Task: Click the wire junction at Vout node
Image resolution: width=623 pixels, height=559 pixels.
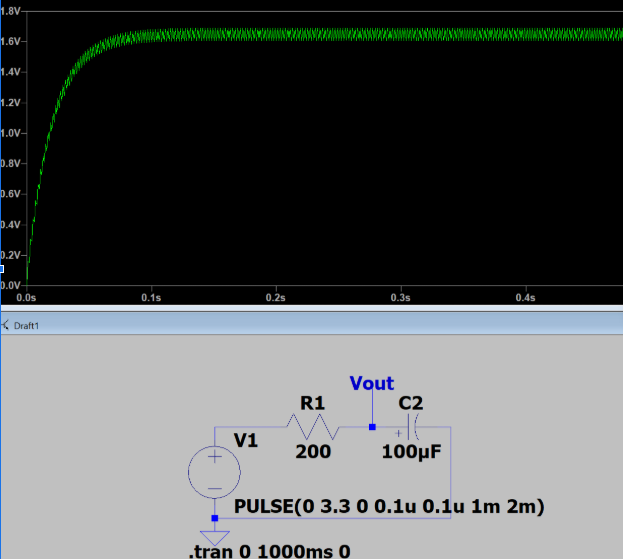Action: click(372, 427)
